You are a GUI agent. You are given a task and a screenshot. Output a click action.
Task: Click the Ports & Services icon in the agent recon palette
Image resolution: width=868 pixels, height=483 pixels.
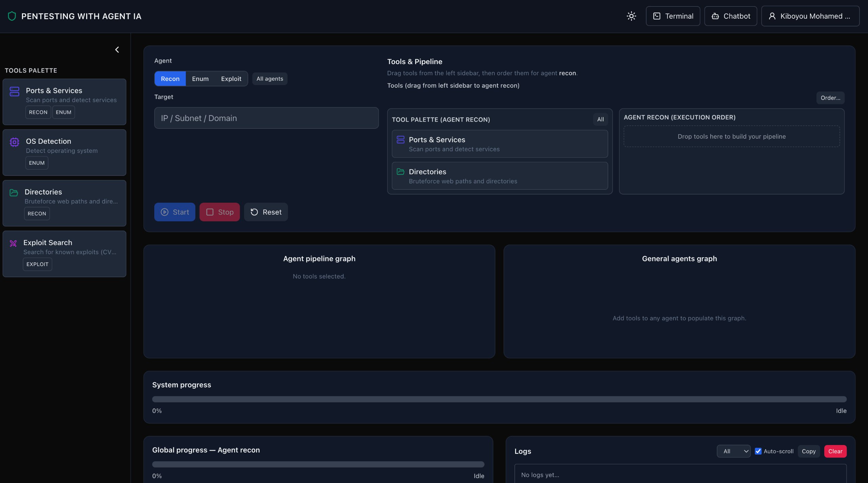[400, 140]
